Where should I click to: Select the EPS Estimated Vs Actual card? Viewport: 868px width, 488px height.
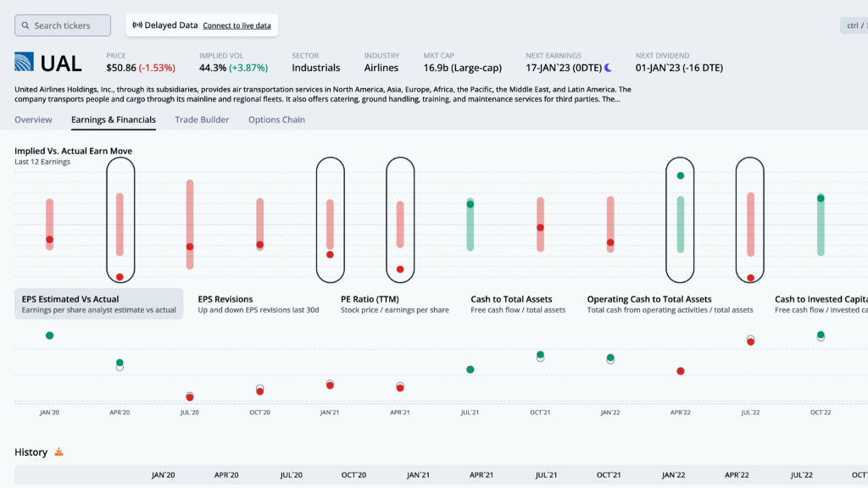[x=99, y=304]
